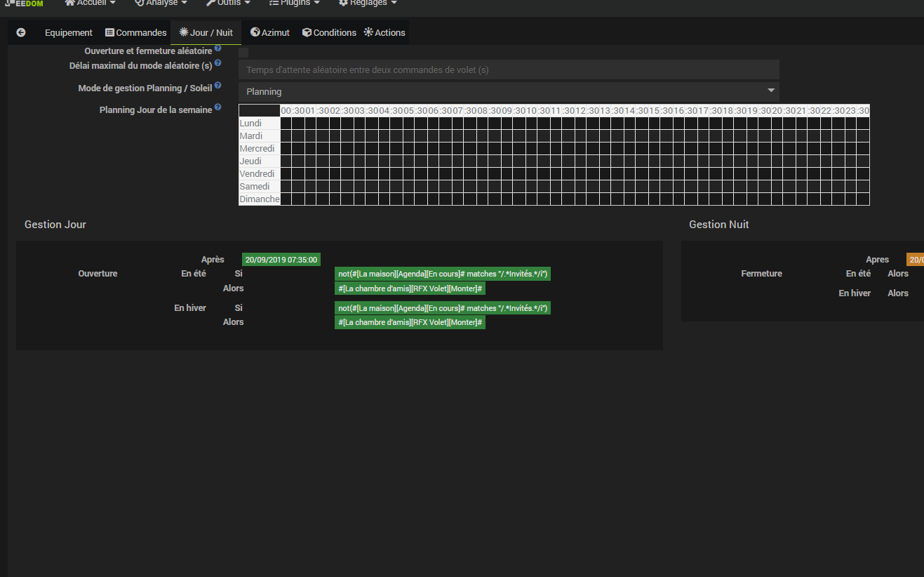Open the Azimut tab
924x577 pixels.
tap(270, 32)
